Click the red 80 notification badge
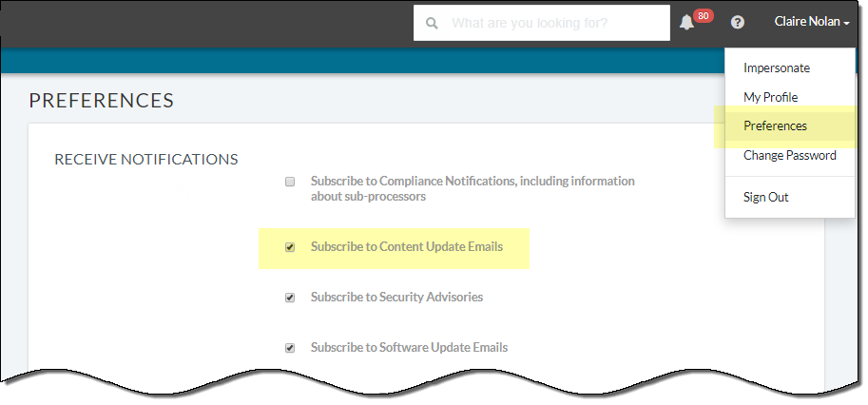 [704, 15]
